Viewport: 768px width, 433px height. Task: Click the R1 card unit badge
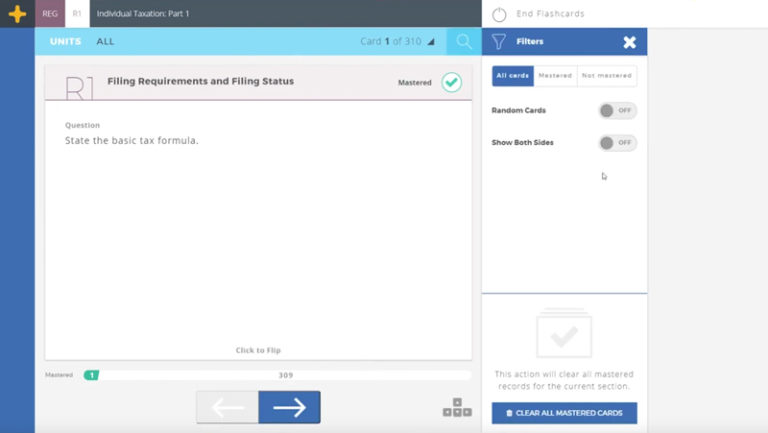click(x=78, y=88)
